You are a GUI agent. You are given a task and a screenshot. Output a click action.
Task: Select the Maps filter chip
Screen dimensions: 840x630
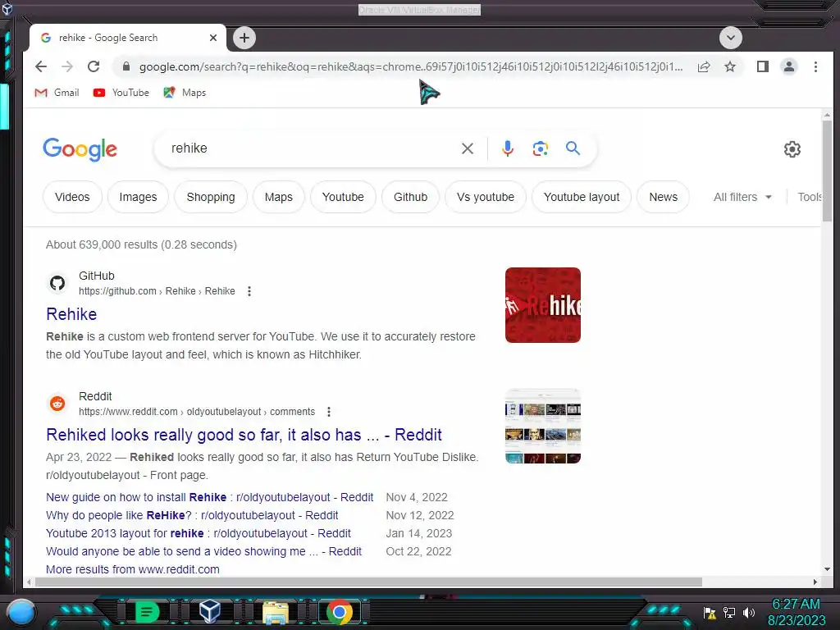pyautogui.click(x=279, y=197)
